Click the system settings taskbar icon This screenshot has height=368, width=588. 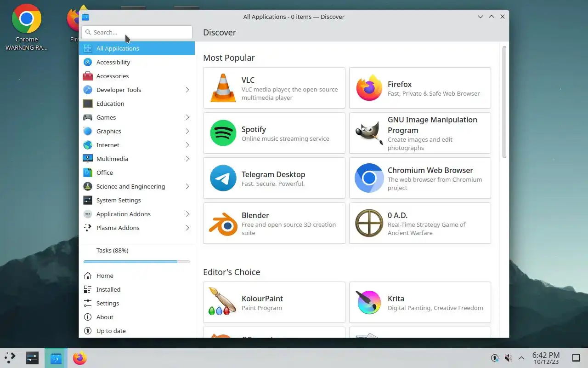(x=32, y=358)
